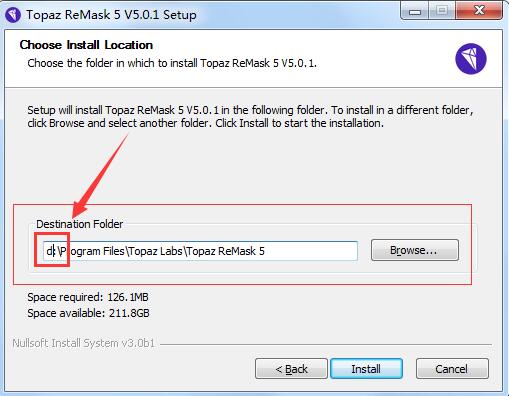Click the subtitle about choosing install folder
This screenshot has width=509, height=396.
pyautogui.click(x=172, y=63)
